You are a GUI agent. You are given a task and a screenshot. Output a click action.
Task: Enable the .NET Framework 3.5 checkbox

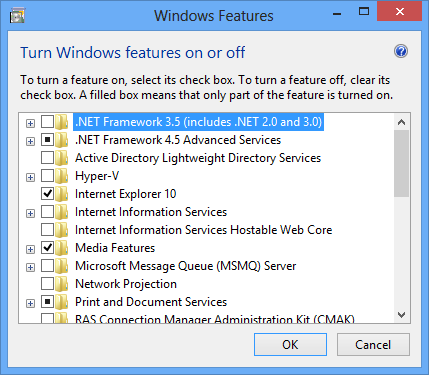coord(47,122)
